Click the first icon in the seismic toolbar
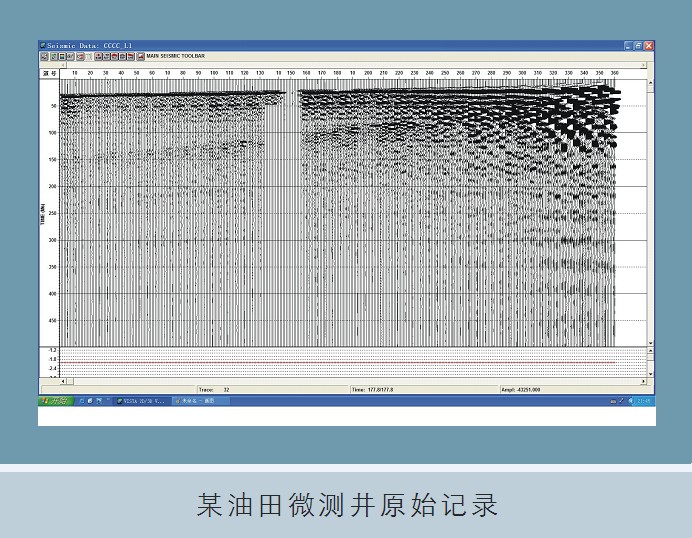692x538 pixels. point(44,57)
